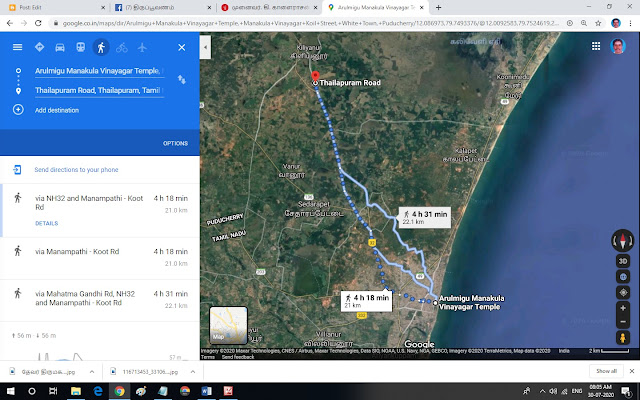Zoom out on the map

pyautogui.click(x=623, y=322)
